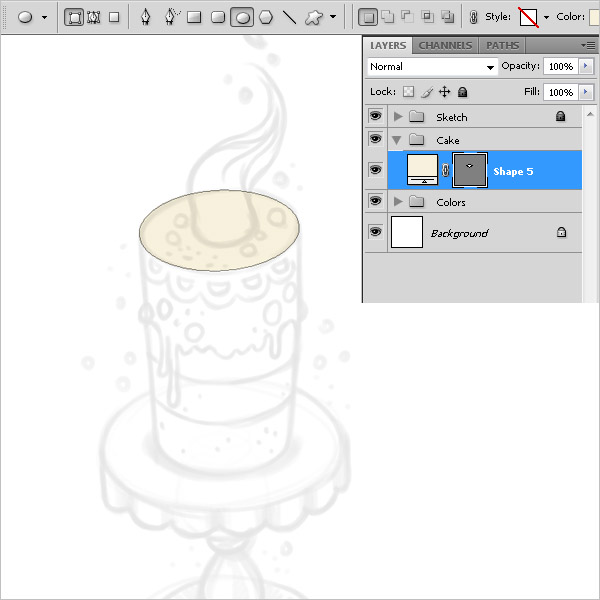Click the Sketch group lock icon

[x=560, y=116]
